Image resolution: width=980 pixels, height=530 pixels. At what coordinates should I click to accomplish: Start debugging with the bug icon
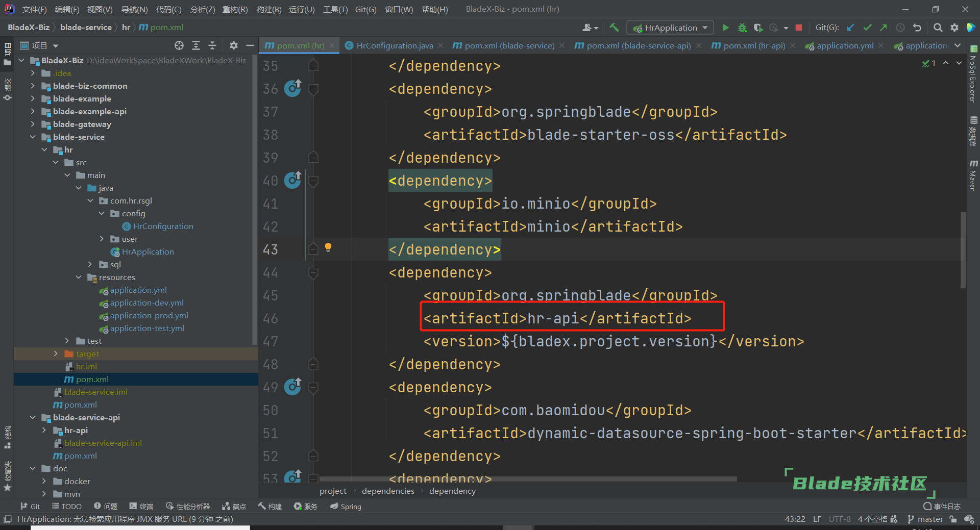coord(742,28)
